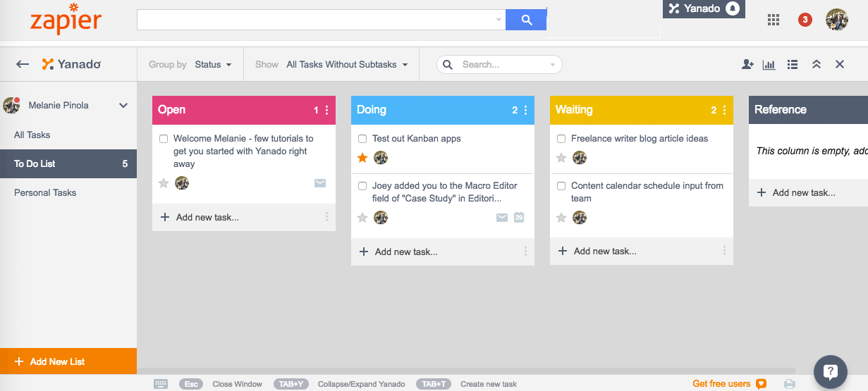Click the Add New List button
The height and width of the screenshot is (391, 868).
pos(68,361)
